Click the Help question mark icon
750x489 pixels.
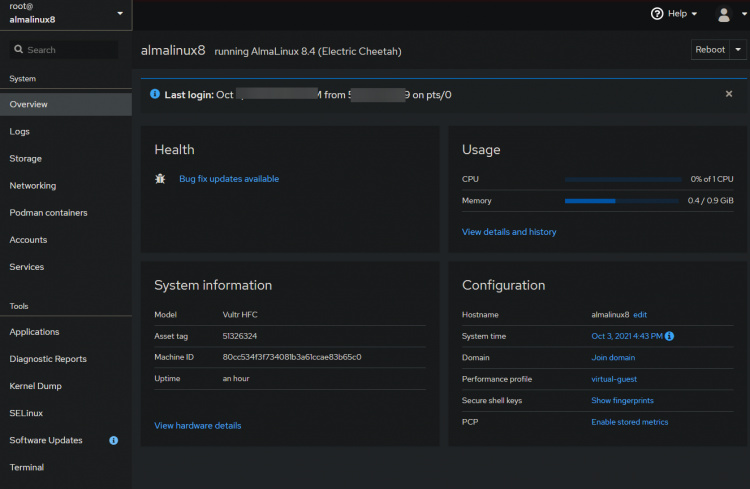point(657,14)
